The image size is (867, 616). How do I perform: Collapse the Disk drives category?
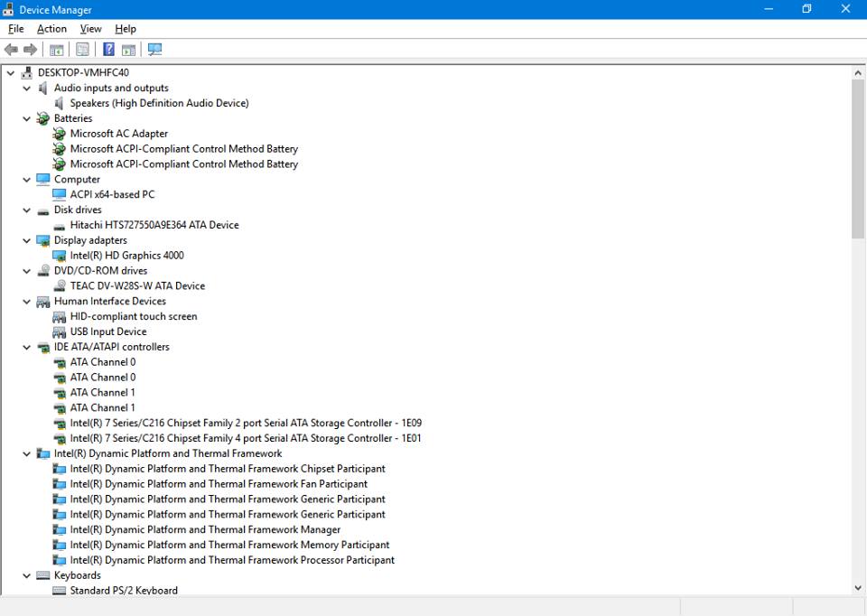click(x=26, y=210)
